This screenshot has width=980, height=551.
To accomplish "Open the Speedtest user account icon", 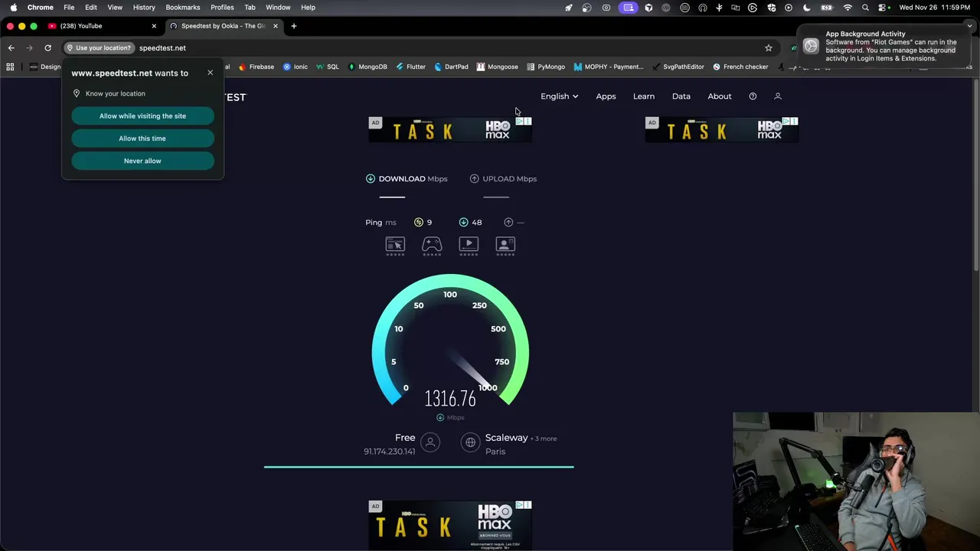I will tap(778, 96).
